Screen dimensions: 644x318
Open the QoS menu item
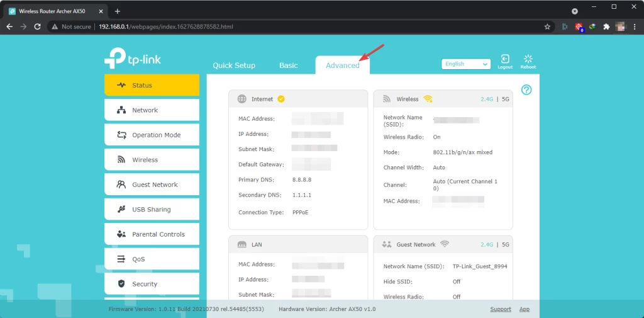point(152,259)
